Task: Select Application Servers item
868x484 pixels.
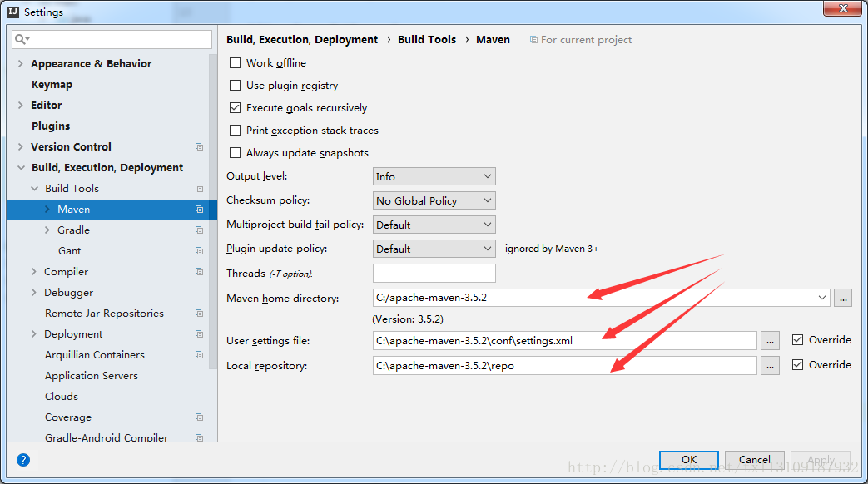Action: 92,376
